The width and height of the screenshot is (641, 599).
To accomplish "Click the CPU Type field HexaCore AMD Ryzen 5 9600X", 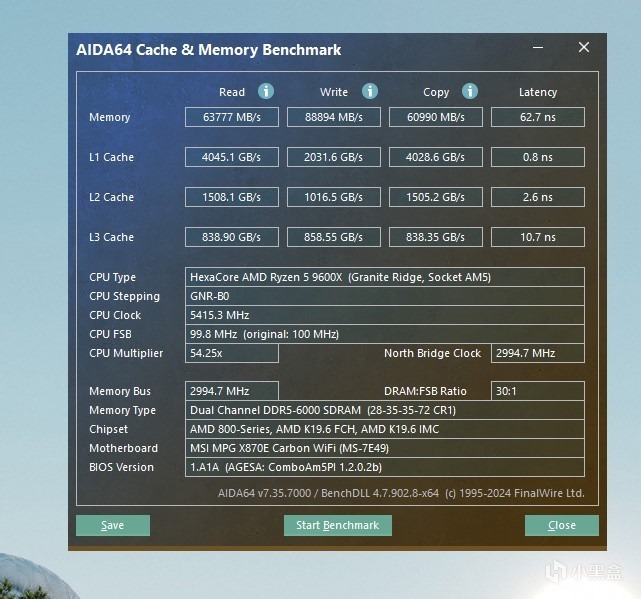I will [385, 277].
